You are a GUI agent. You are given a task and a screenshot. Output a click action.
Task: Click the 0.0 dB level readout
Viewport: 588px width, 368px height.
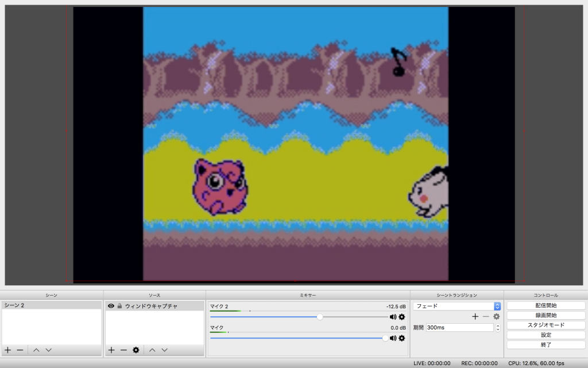point(399,328)
